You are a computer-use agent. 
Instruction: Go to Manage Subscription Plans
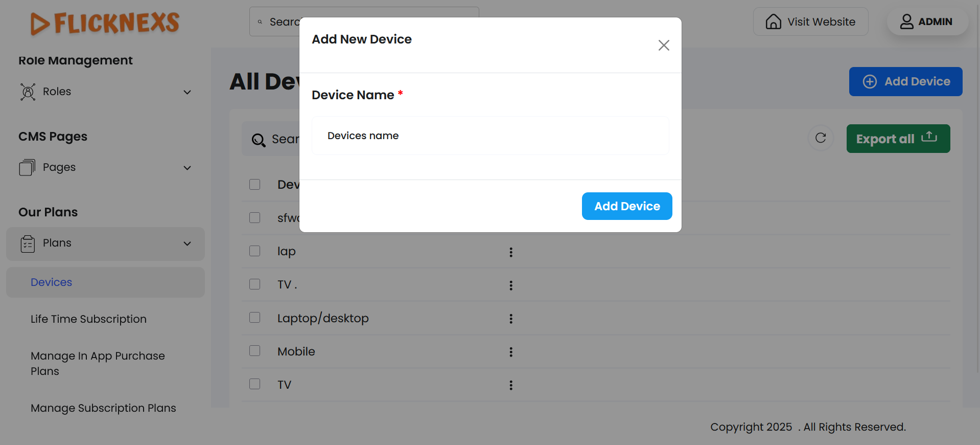click(x=103, y=408)
